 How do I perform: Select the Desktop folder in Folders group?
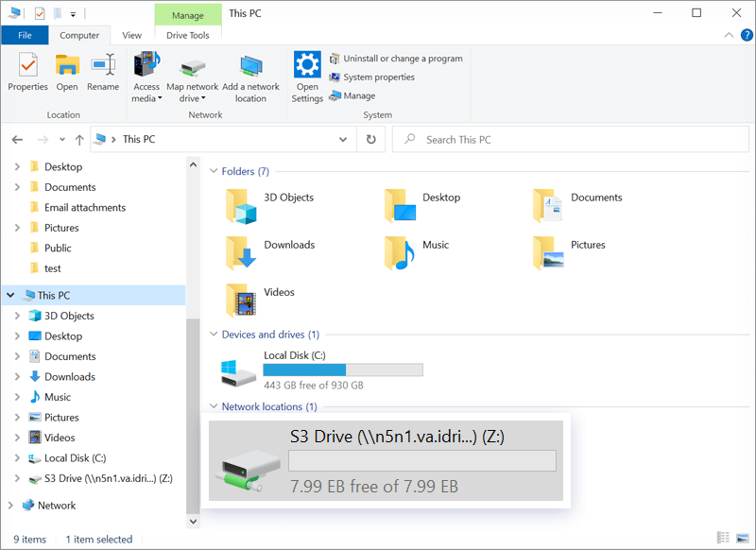(x=423, y=206)
